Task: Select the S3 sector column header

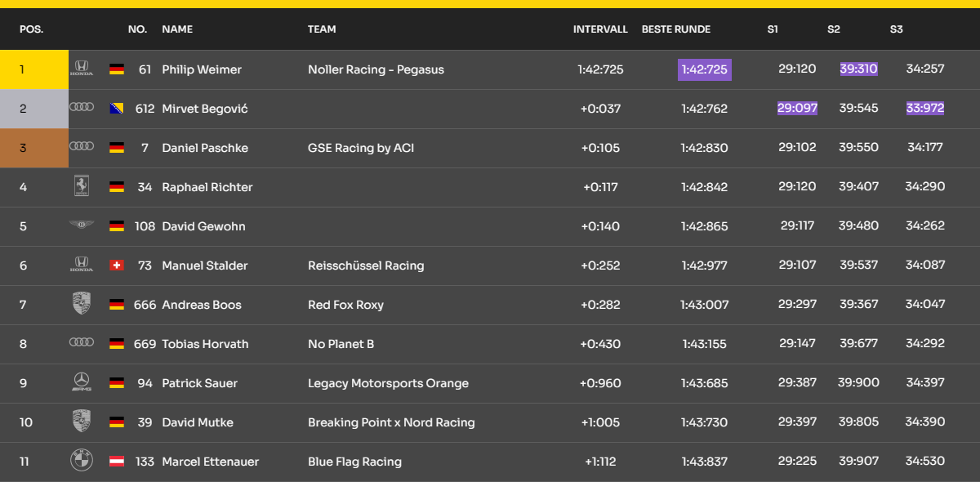Action: click(x=896, y=29)
